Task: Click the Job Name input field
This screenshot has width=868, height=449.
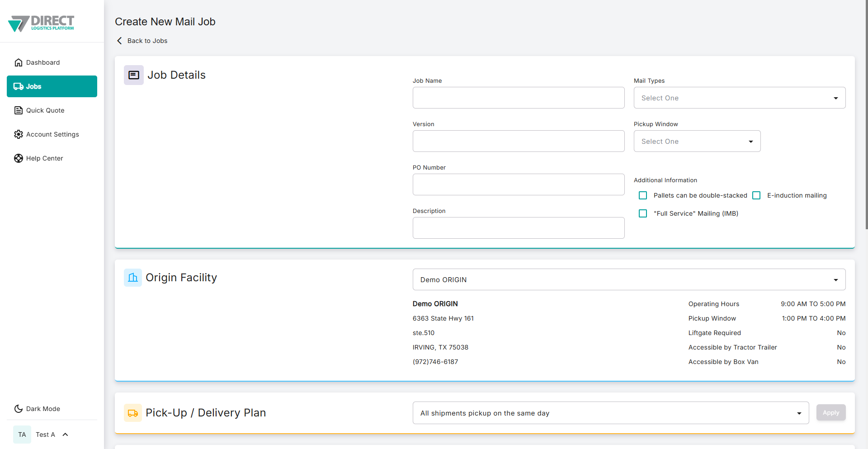Action: pos(519,98)
